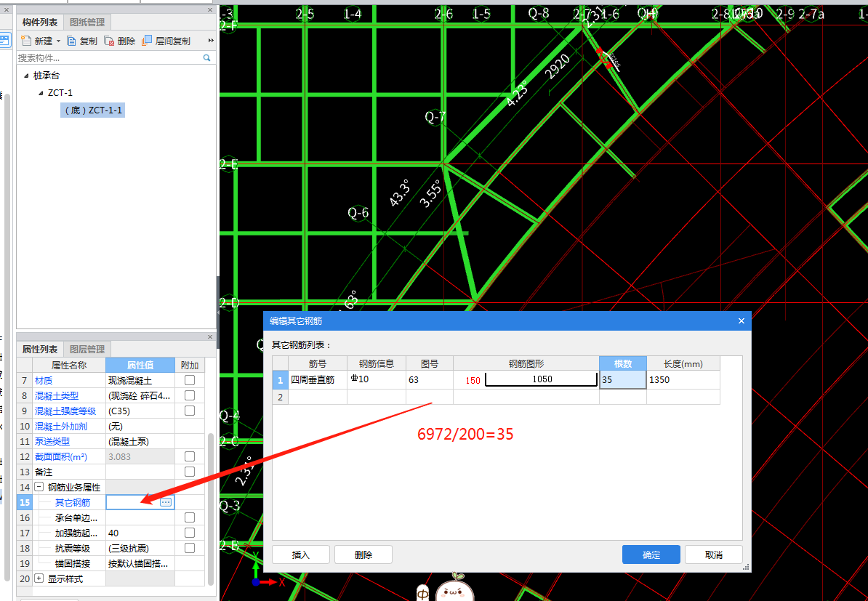Image resolution: width=868 pixels, height=601 pixels.
Task: Click the 2920 dimension label in drawing
Action: point(557,67)
